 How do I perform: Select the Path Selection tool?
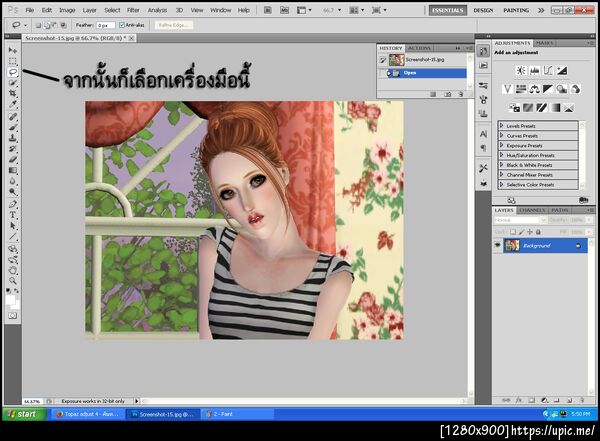click(x=13, y=226)
